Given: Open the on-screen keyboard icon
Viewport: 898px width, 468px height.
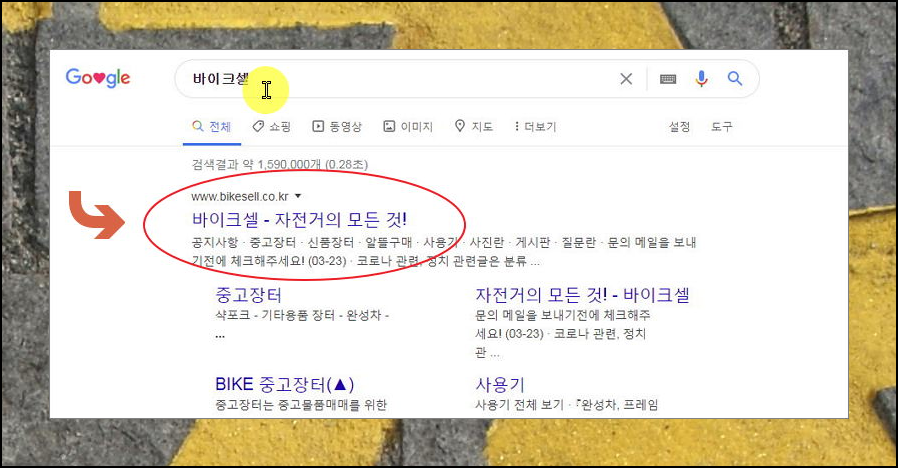Looking at the screenshot, I should pyautogui.click(x=668, y=79).
